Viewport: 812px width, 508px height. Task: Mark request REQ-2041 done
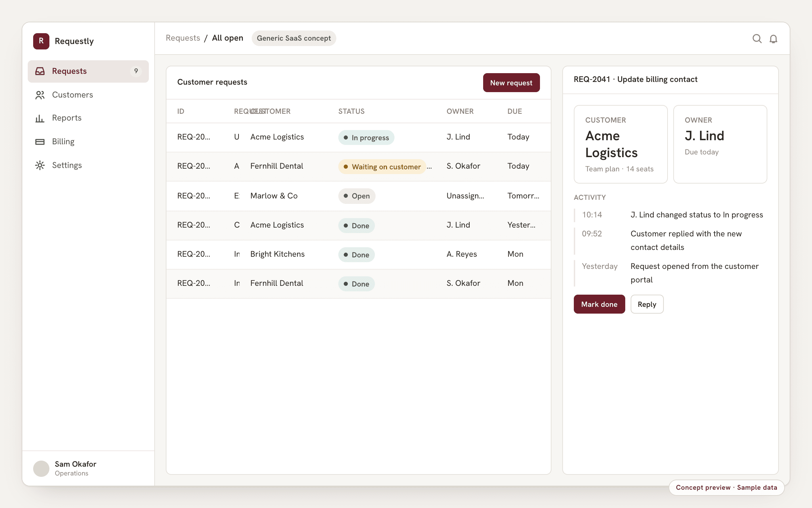click(x=599, y=304)
